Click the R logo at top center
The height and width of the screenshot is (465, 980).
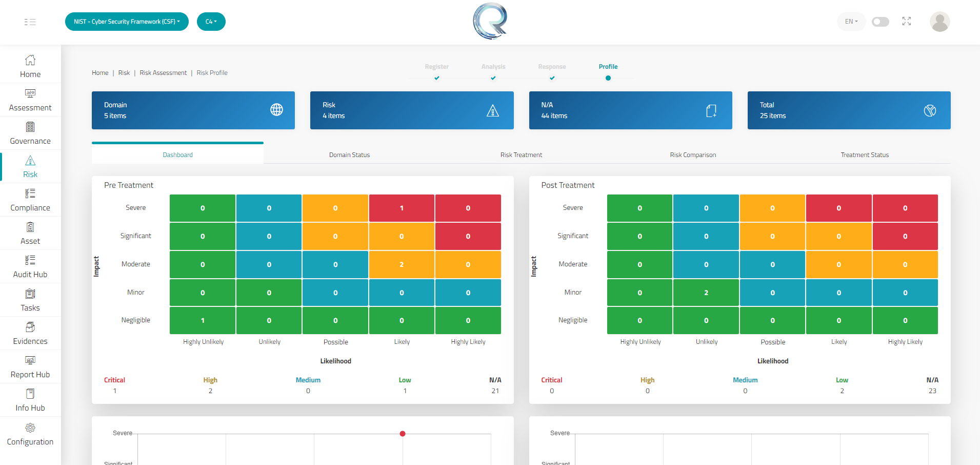[x=490, y=21]
